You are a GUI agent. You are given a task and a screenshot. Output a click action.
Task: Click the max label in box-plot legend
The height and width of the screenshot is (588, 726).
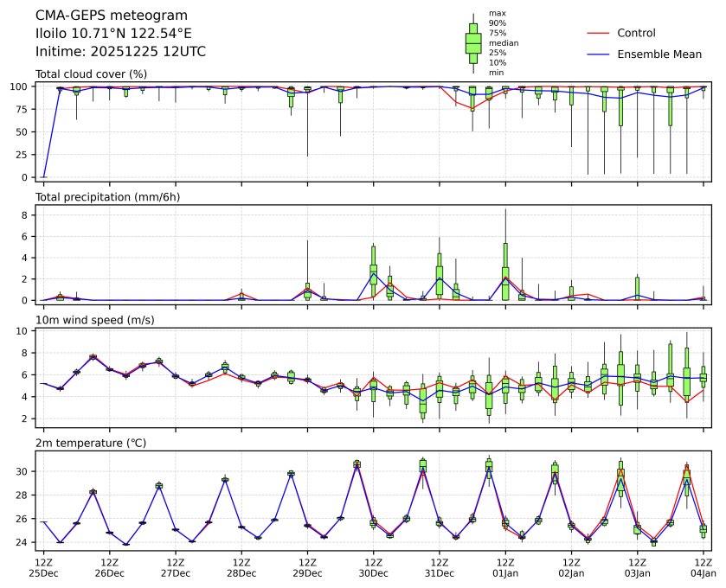click(x=497, y=13)
